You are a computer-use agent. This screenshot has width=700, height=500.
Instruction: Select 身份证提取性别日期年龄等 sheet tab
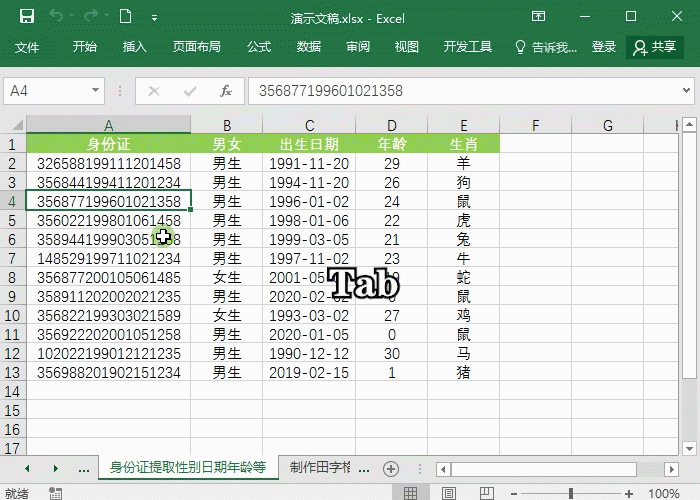(188, 467)
